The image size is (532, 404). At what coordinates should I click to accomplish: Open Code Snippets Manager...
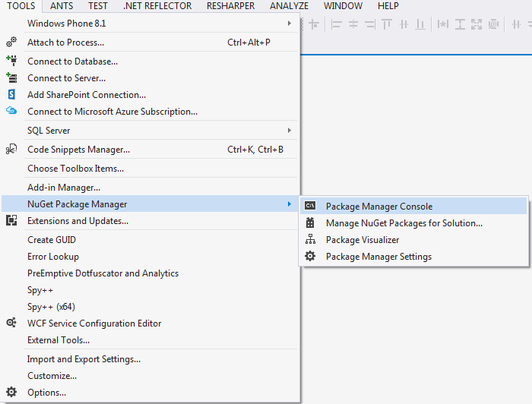[150, 149]
